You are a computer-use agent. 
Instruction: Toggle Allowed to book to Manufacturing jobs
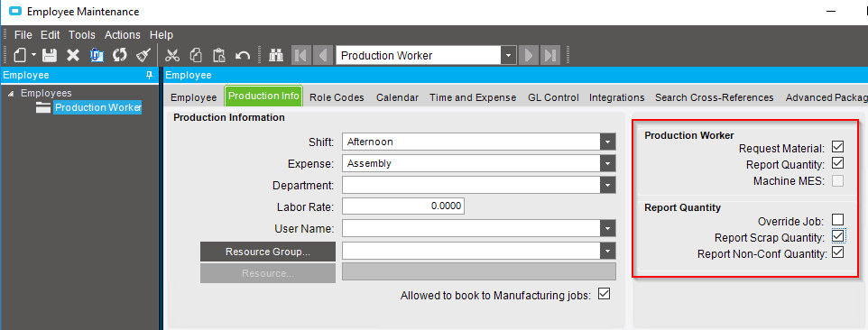pos(604,294)
